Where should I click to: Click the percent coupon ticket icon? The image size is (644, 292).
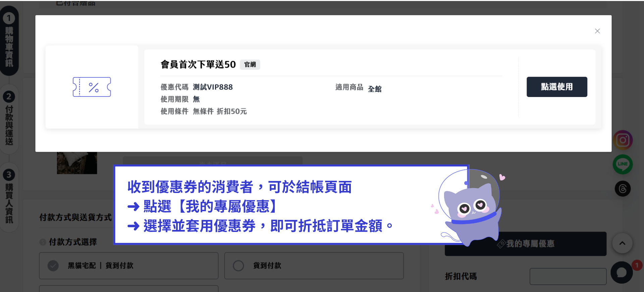coord(92,87)
